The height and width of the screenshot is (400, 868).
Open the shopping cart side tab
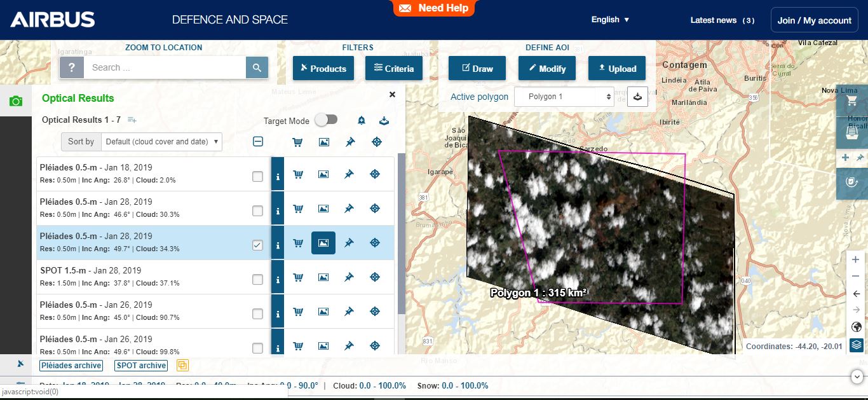[x=852, y=101]
